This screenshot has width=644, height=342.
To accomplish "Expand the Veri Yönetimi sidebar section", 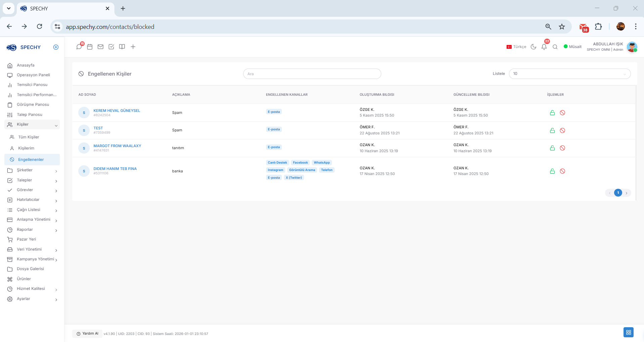I will tap(32, 250).
